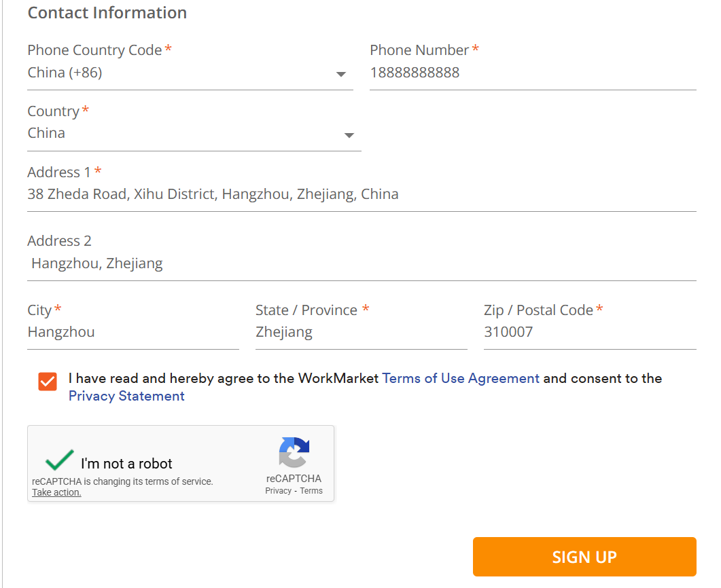Expand the Country dropdown arrow
Image resolution: width=721 pixels, height=588 pixels.
349,135
